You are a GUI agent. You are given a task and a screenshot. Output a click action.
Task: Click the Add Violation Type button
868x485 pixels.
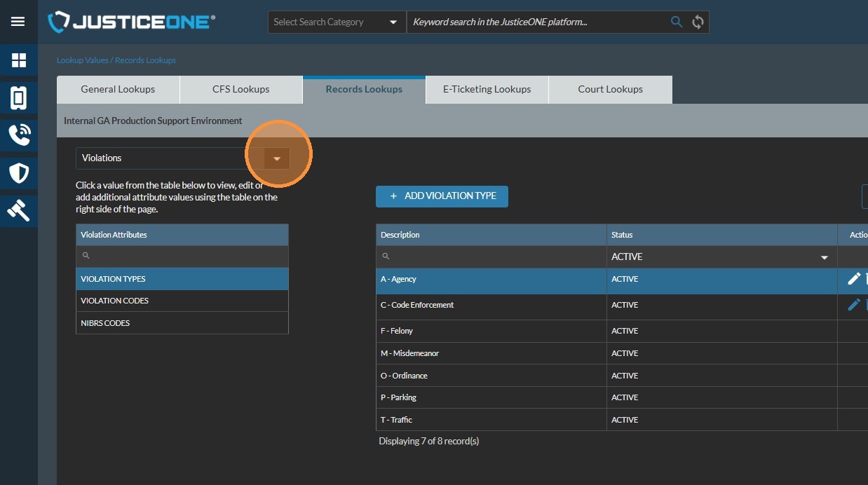click(x=442, y=196)
